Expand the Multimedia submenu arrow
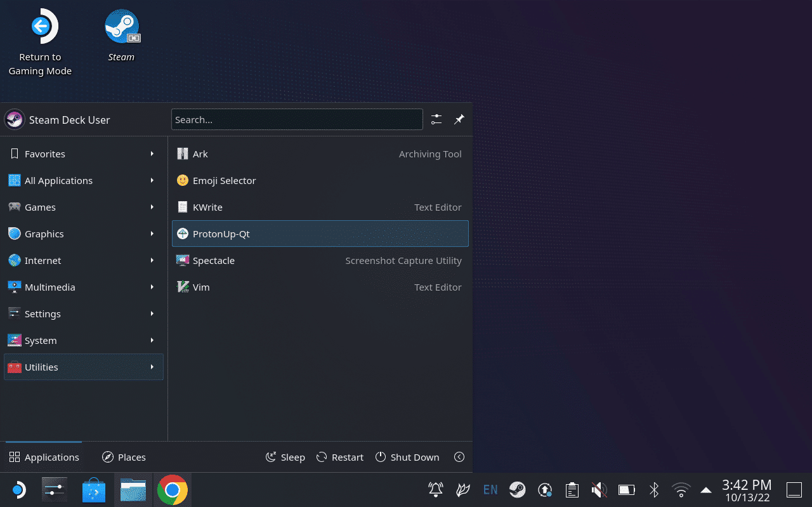This screenshot has width=812, height=507. pyautogui.click(x=152, y=287)
